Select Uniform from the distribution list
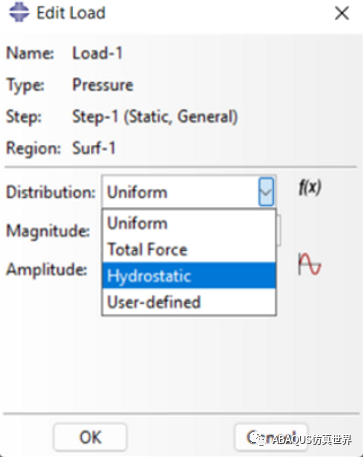The height and width of the screenshot is (457, 363). click(189, 223)
